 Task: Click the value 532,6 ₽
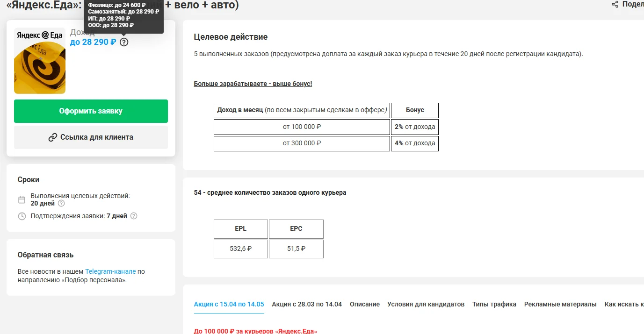pos(241,249)
